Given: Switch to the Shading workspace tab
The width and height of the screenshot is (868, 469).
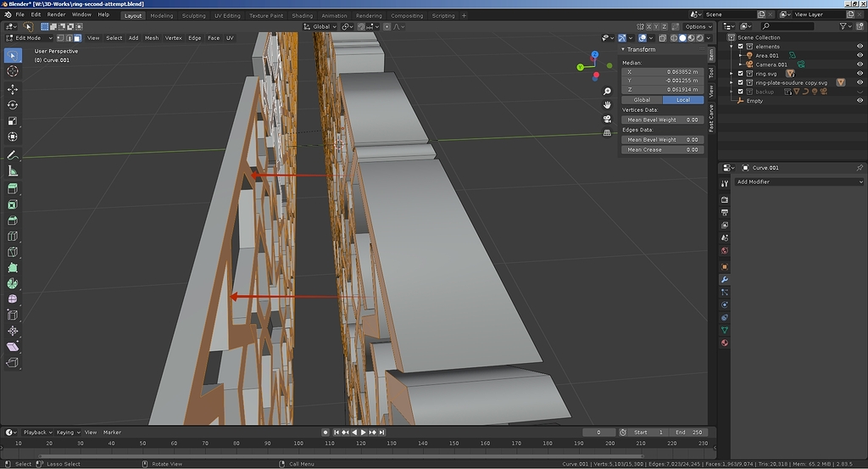Looking at the screenshot, I should pos(303,15).
